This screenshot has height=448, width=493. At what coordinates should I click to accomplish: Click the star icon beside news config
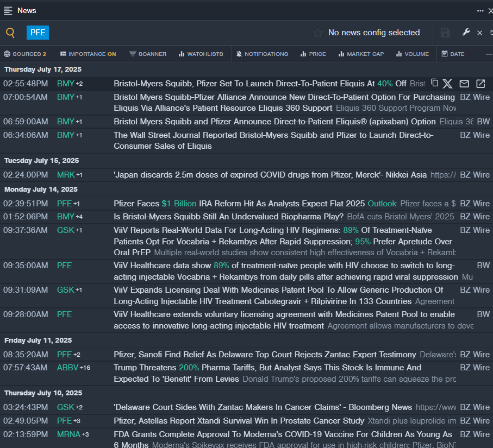point(318,33)
